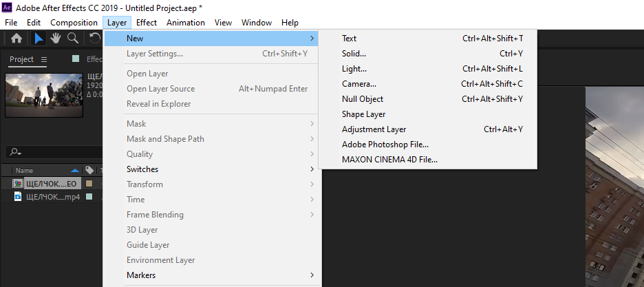Expand the Mask submenu arrow
The width and height of the screenshot is (644, 287).
coord(312,124)
